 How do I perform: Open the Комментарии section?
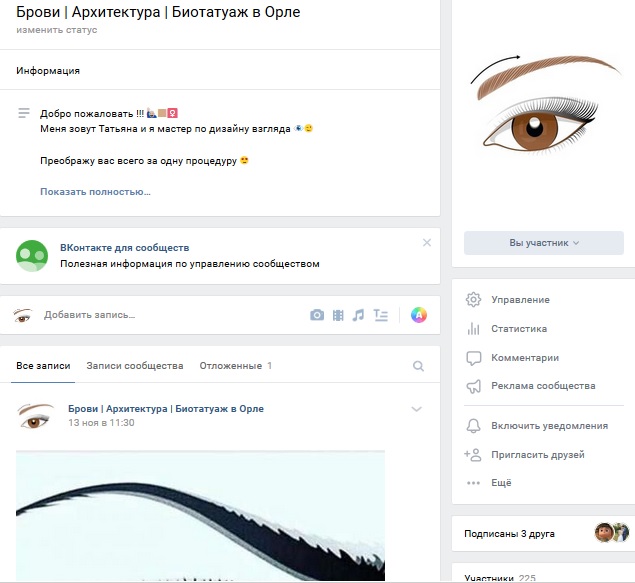coord(525,358)
